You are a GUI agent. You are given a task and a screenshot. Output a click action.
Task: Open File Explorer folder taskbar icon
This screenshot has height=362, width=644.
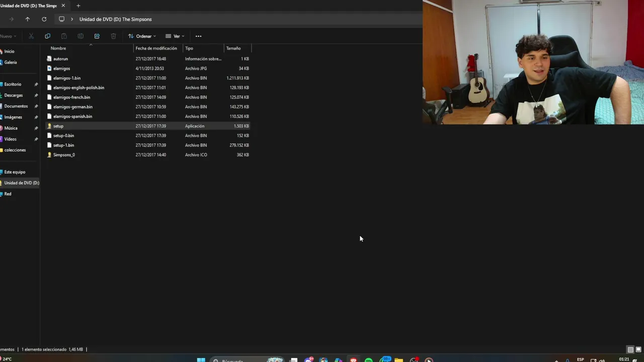tap(399, 360)
